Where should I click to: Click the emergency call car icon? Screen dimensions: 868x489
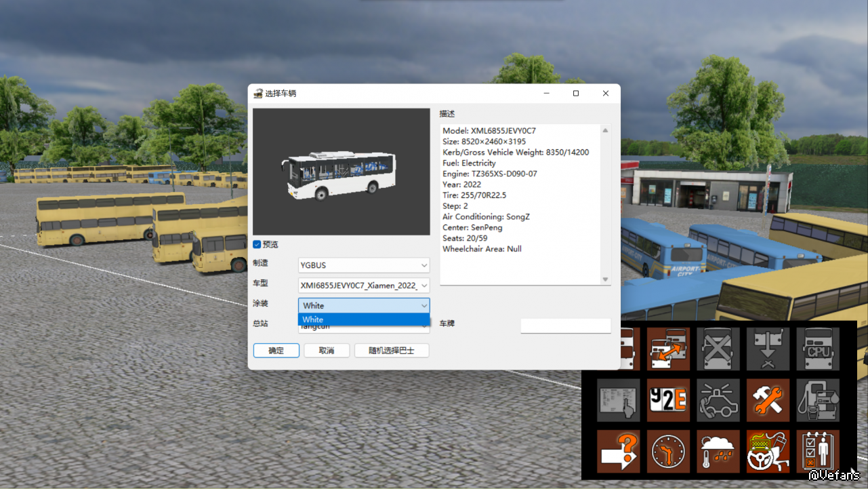(x=718, y=400)
